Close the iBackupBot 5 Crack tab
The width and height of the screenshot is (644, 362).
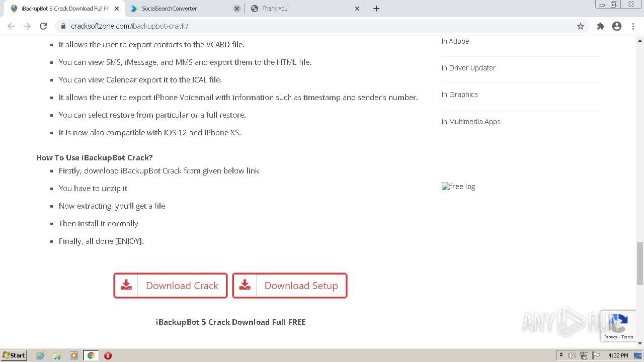pos(117,9)
